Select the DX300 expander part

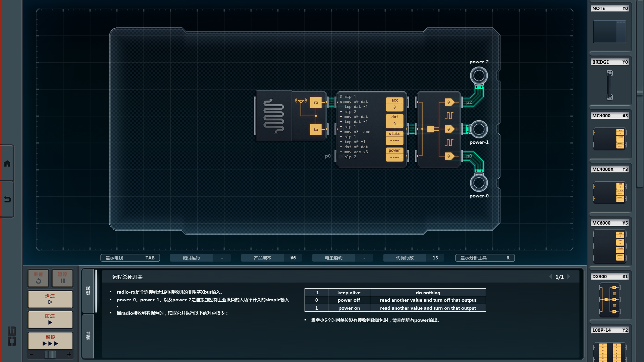[x=609, y=299]
